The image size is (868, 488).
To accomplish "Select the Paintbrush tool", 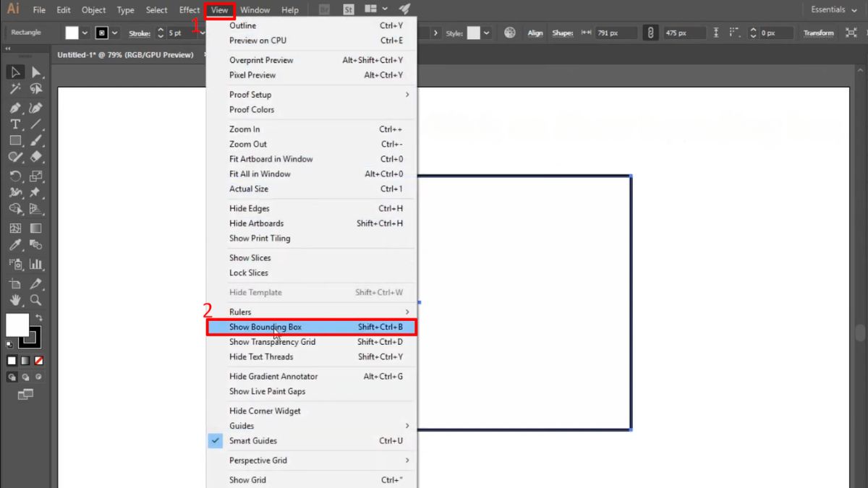I will tap(35, 141).
